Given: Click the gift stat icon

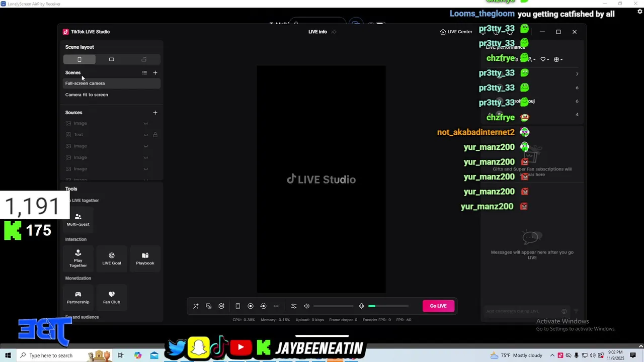Looking at the screenshot, I should (556, 59).
